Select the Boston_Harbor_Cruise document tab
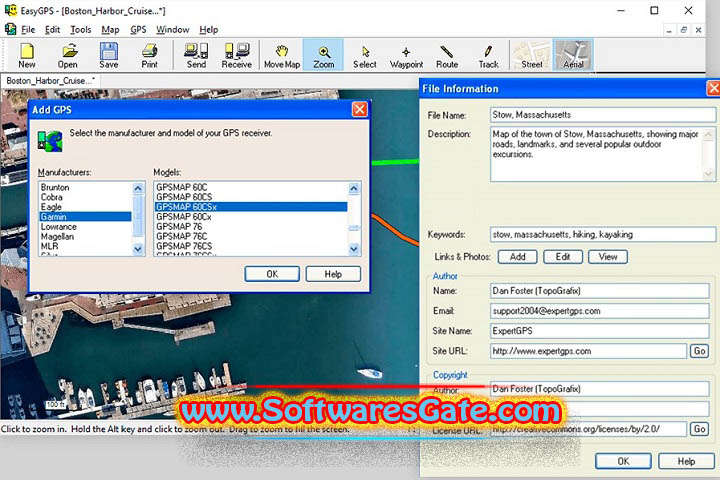The height and width of the screenshot is (480, 720). click(51, 81)
